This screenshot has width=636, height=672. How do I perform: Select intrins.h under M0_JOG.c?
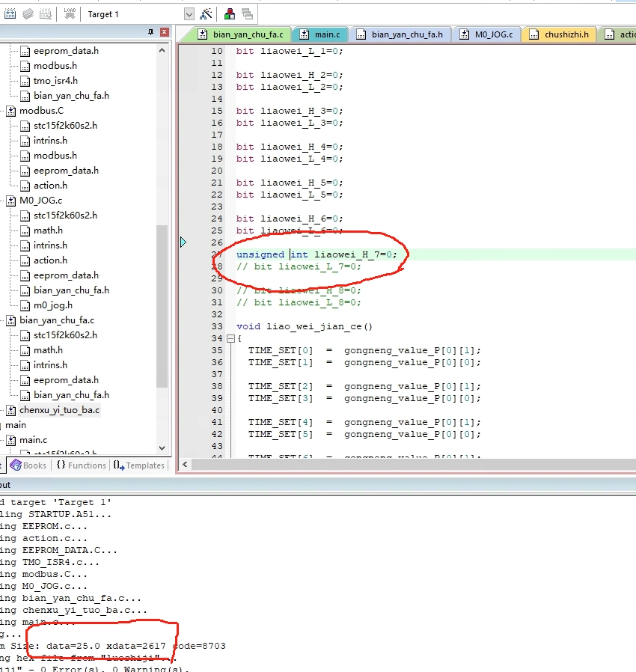(50, 245)
